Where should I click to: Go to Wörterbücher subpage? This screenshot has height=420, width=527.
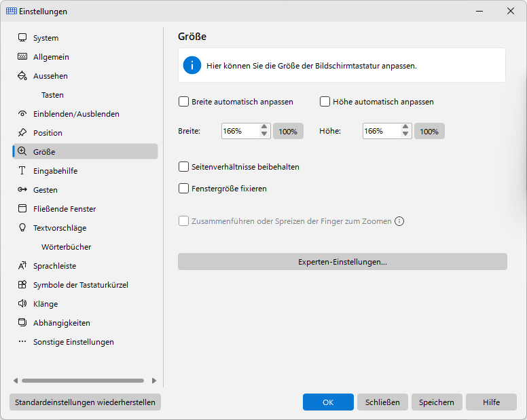(x=66, y=247)
